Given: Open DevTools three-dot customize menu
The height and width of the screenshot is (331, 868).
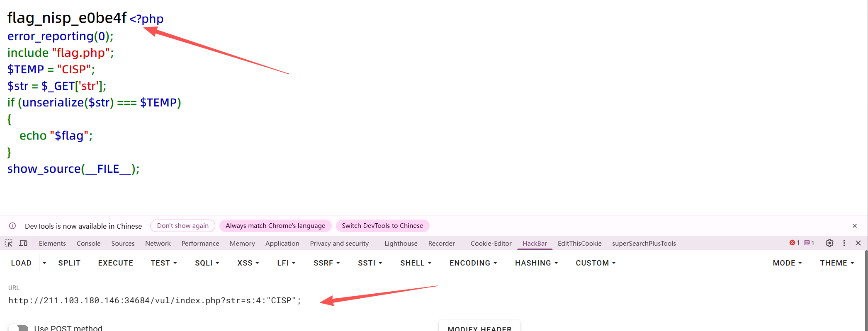Looking at the screenshot, I should pos(844,243).
